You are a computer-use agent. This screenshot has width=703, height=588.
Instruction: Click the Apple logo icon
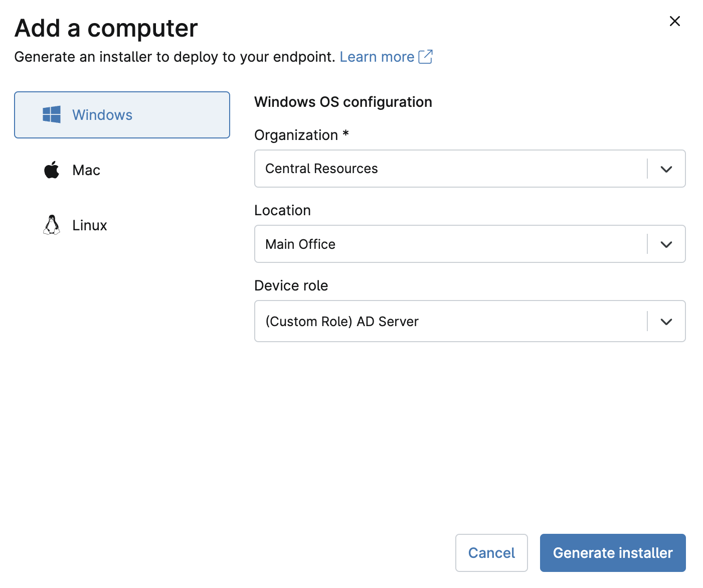click(x=52, y=170)
